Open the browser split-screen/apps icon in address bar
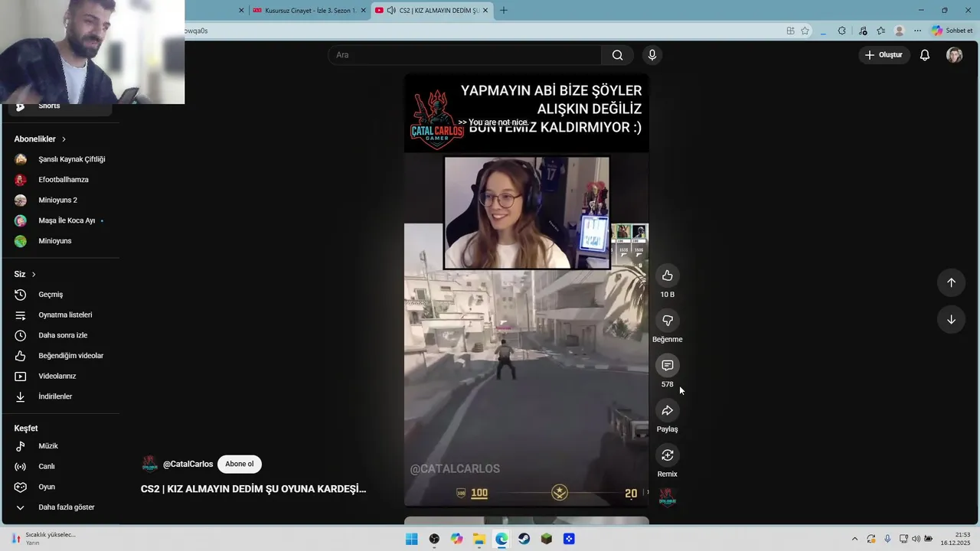 [790, 31]
